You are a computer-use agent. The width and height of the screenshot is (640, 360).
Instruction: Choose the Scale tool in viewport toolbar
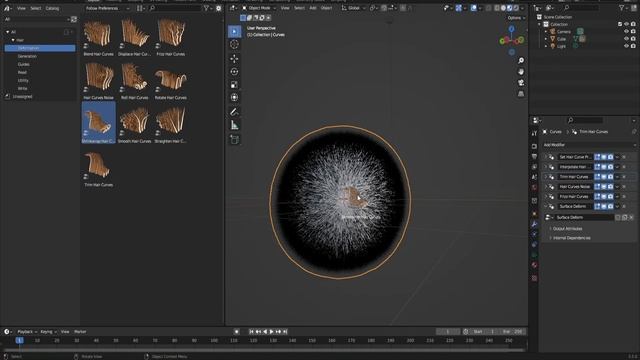click(x=234, y=85)
